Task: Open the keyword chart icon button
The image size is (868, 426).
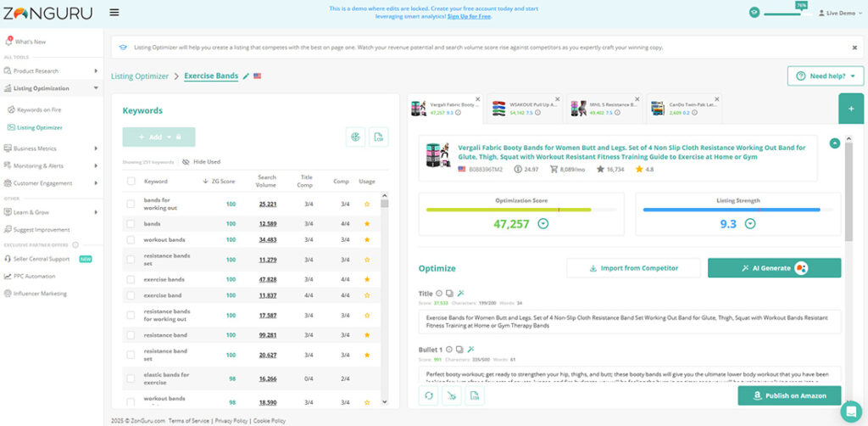Action: [x=355, y=137]
